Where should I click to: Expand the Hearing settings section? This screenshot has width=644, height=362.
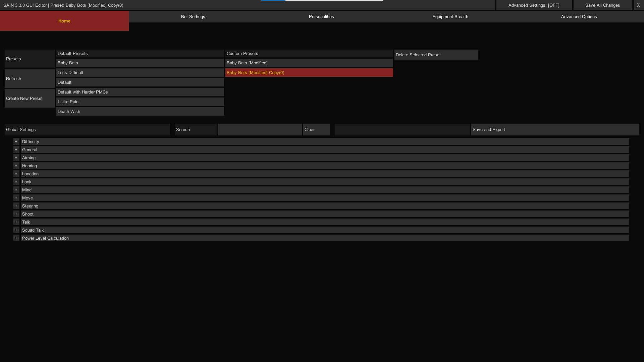(16, 166)
